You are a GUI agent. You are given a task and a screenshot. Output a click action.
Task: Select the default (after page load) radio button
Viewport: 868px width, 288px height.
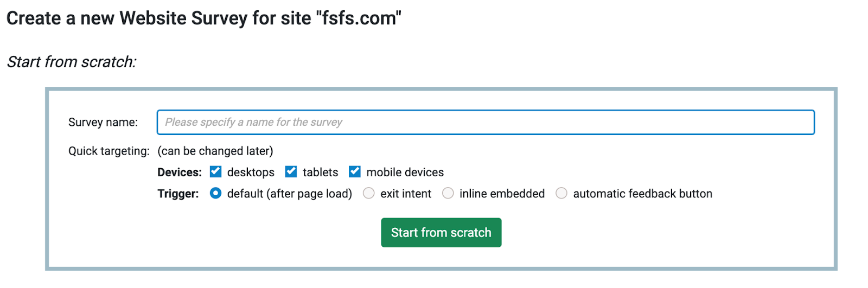tap(216, 194)
